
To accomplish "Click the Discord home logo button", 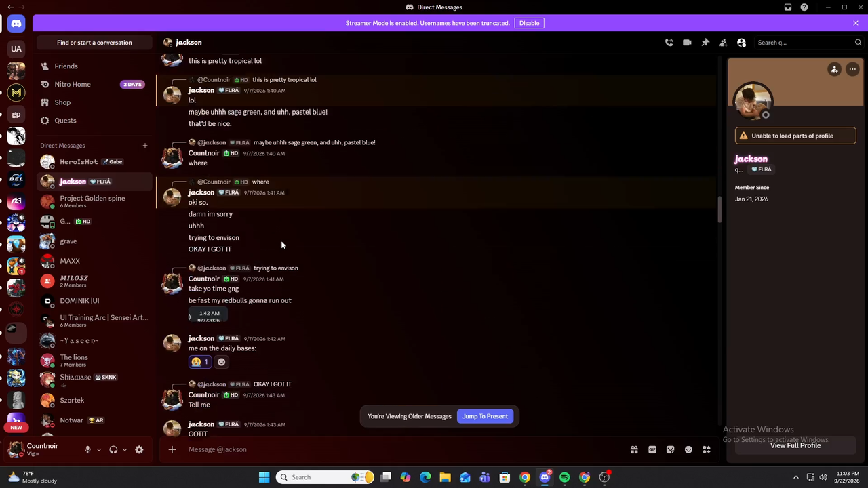I will coord(16,24).
